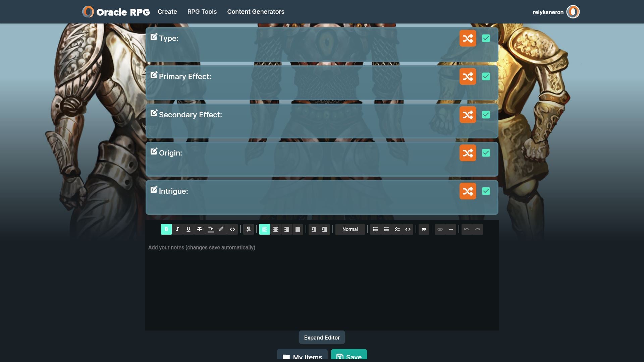Open the Normal text style dropdown
Viewport: 644px width, 362px height.
(x=350, y=229)
